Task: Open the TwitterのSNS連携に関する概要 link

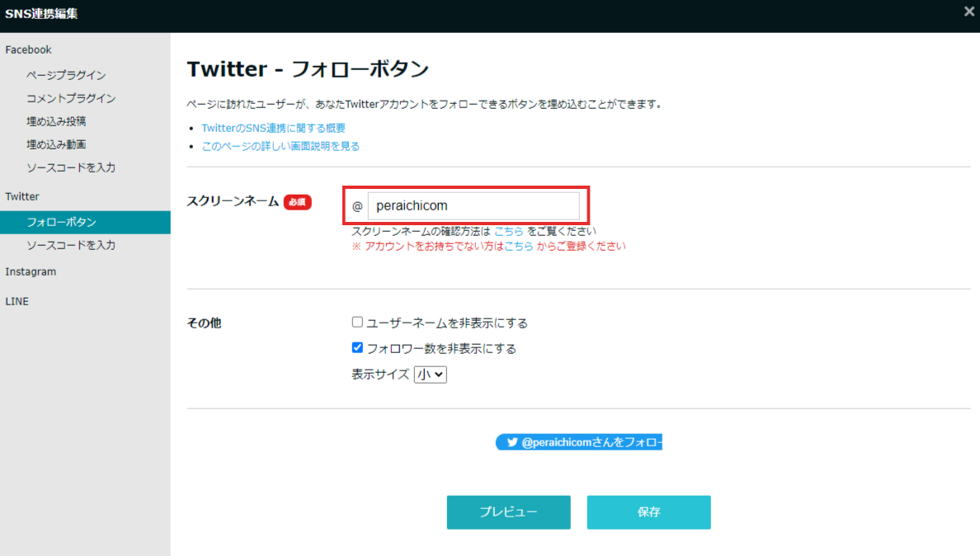Action: [x=272, y=128]
